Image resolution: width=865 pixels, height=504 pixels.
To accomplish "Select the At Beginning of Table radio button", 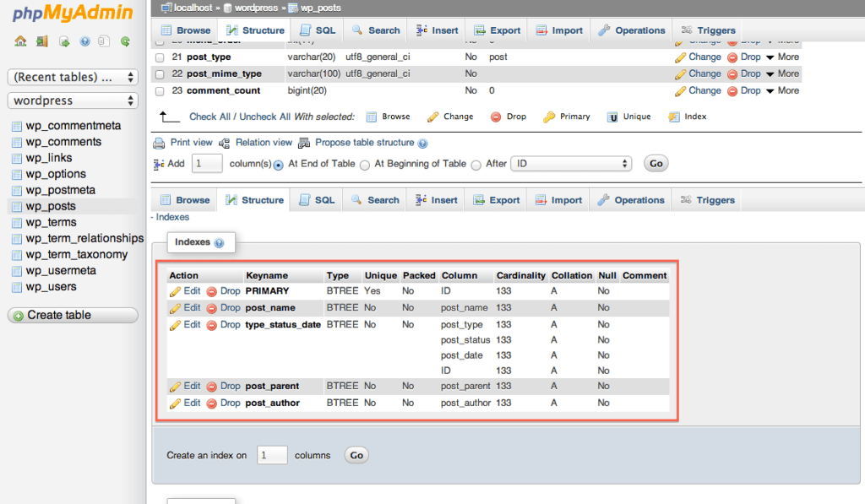I will (x=365, y=165).
